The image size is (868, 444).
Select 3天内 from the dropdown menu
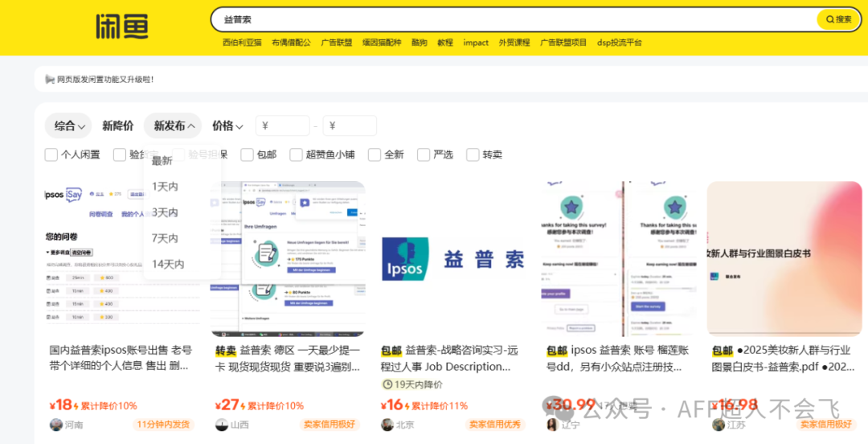[165, 213]
